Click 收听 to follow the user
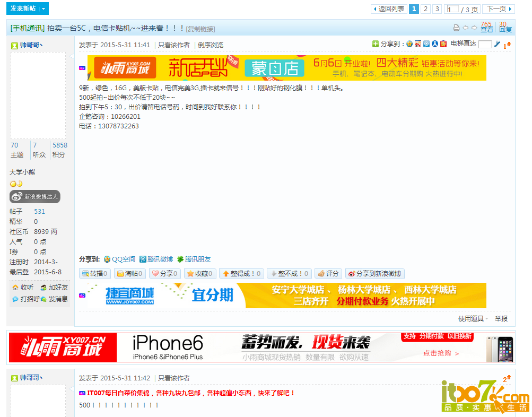 tap(23, 288)
